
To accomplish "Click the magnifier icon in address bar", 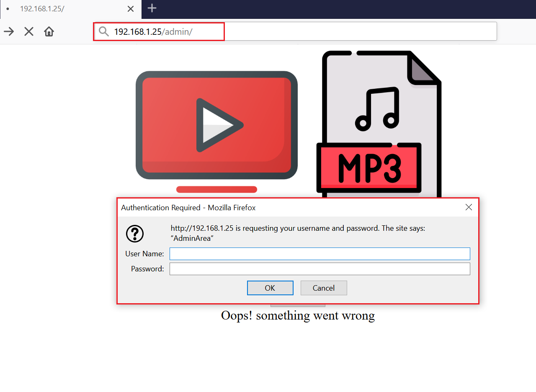I will [x=103, y=31].
